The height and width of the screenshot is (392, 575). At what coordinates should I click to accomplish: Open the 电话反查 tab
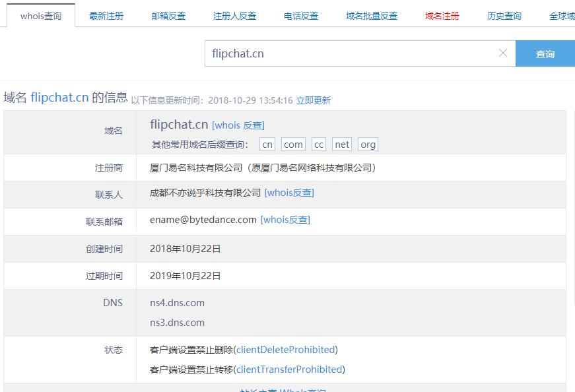[301, 16]
